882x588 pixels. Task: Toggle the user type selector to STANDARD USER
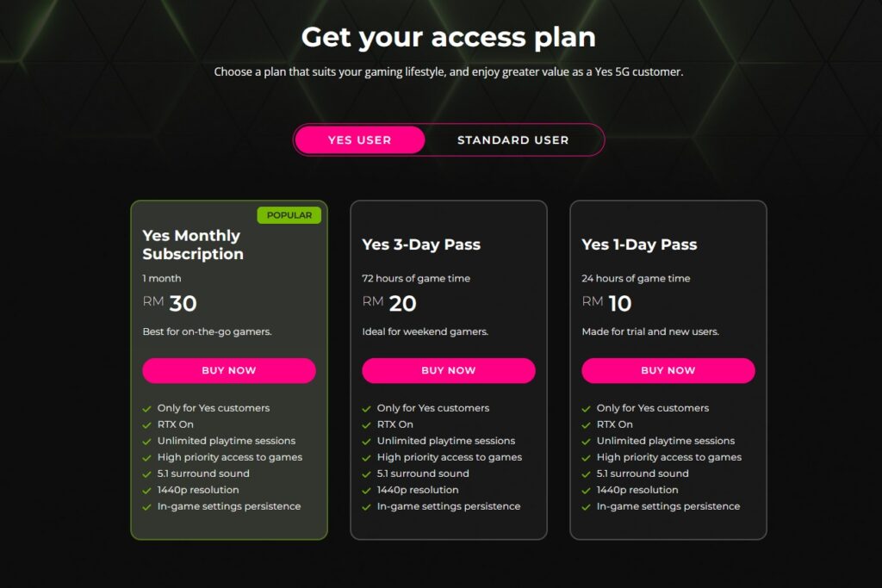[513, 139]
